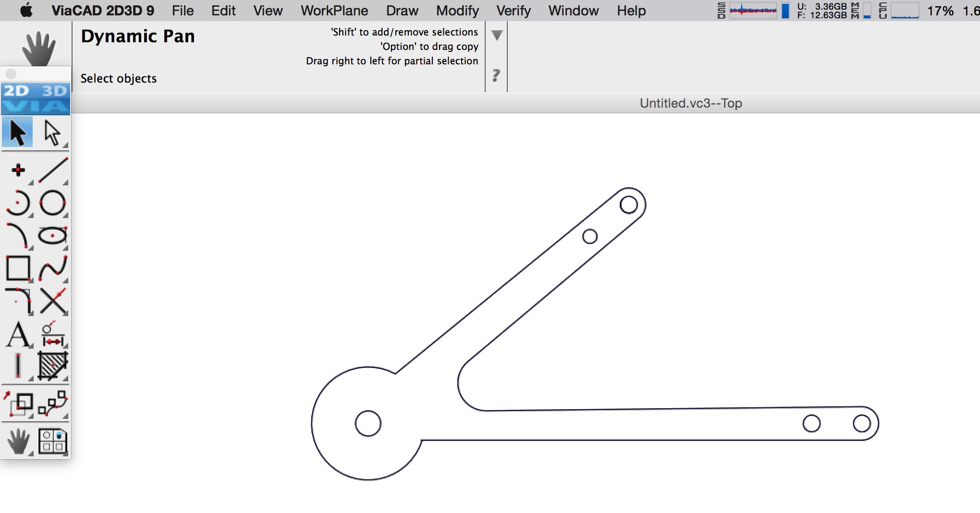
Task: Select the Spline curve tool
Action: tap(53, 268)
